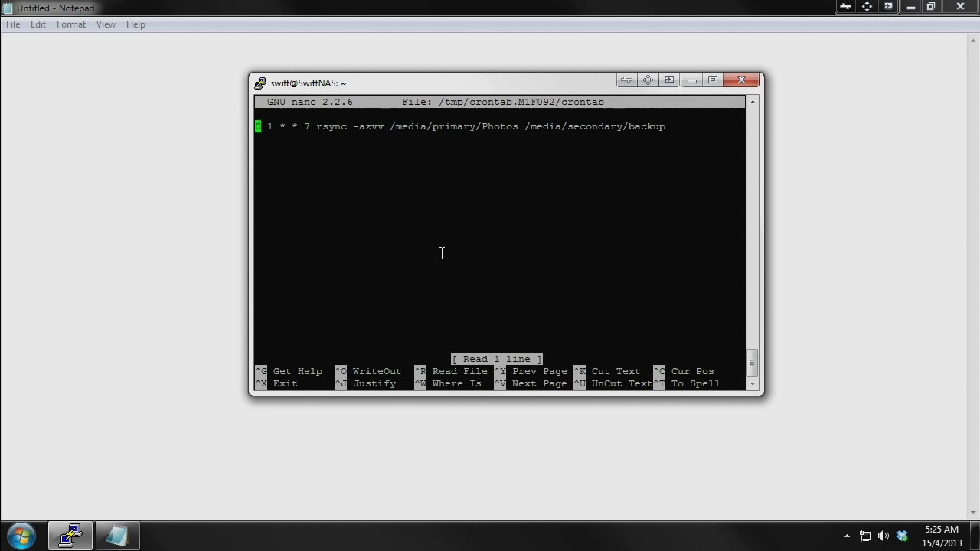The height and width of the screenshot is (551, 980).
Task: Click '^J Justify' nano shortcut
Action: coord(365,383)
